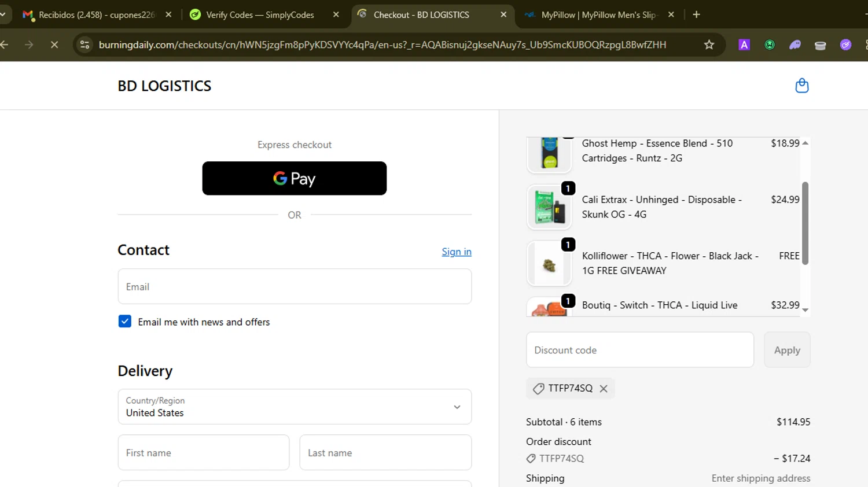Click the $17.24 order discount amount
868x487 pixels.
point(792,459)
